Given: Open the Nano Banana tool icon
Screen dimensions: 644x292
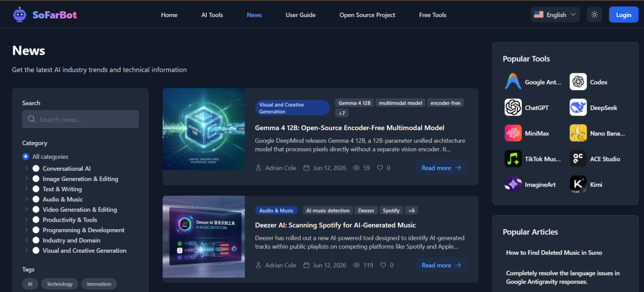Looking at the screenshot, I should point(578,133).
